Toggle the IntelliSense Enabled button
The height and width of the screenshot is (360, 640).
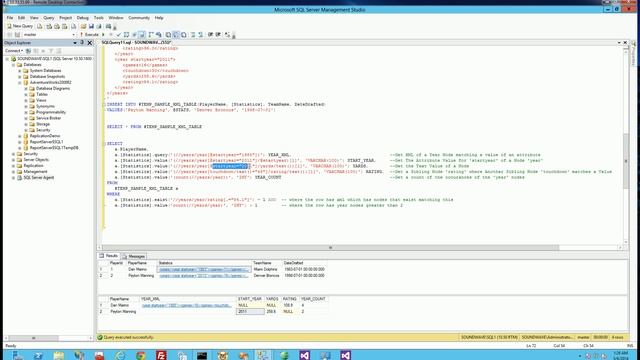coord(142,35)
